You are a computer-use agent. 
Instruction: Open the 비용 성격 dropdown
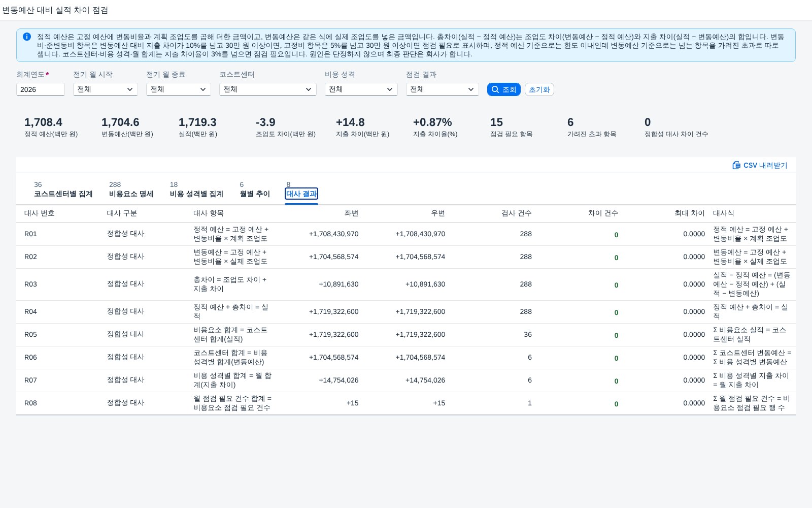point(361,89)
